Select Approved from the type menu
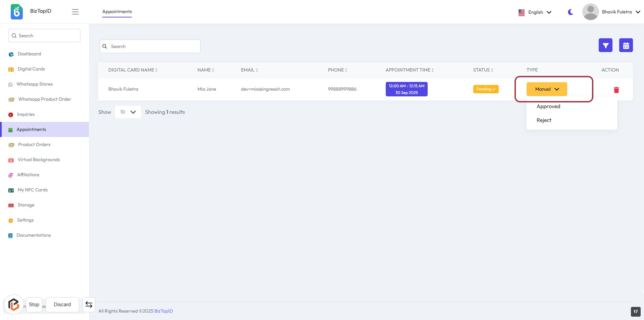Viewport: 644px width, 320px height. [x=548, y=106]
